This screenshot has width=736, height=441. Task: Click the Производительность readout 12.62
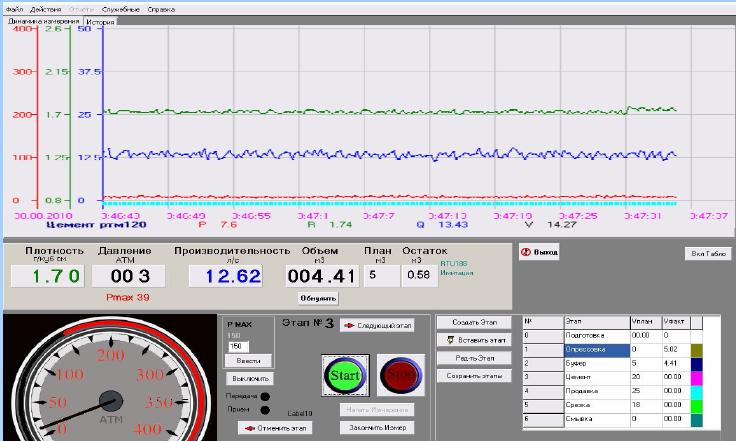coord(226,276)
